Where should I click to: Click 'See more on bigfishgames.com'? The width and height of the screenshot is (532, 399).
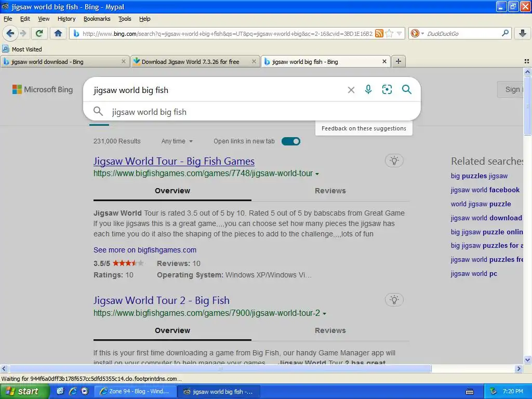(x=145, y=250)
